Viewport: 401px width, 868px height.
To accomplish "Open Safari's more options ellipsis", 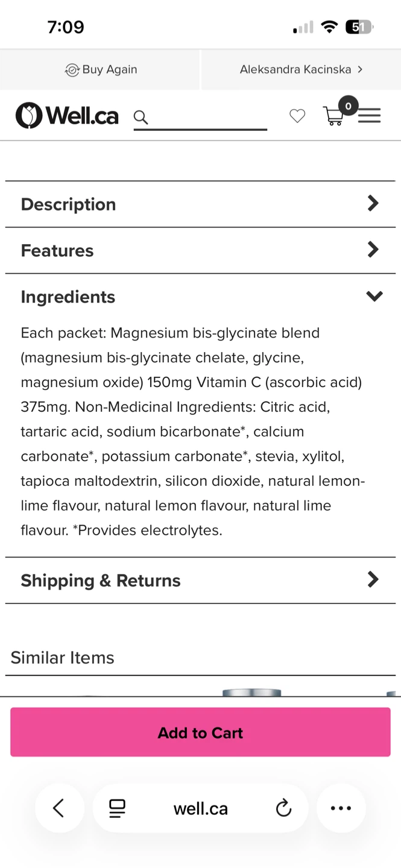I will click(x=341, y=808).
